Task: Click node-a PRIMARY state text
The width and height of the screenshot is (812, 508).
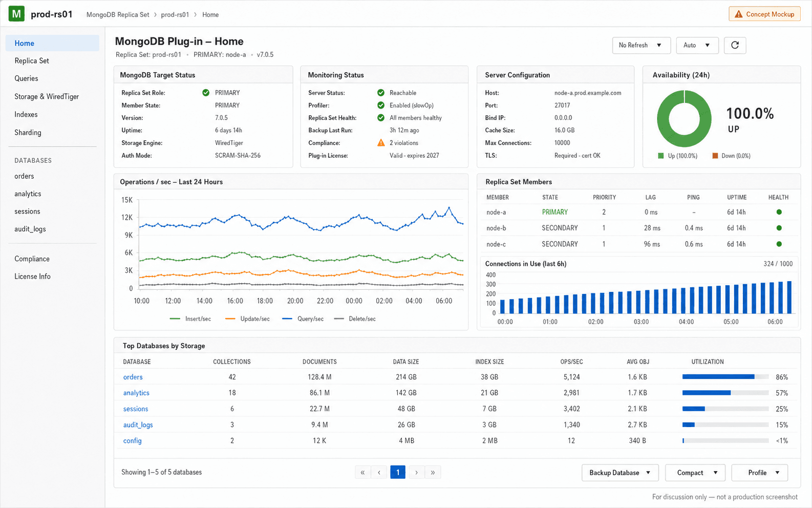Action: [x=555, y=212]
